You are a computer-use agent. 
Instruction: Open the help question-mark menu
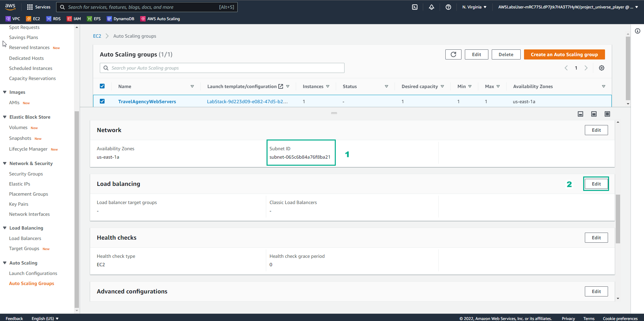(x=448, y=7)
